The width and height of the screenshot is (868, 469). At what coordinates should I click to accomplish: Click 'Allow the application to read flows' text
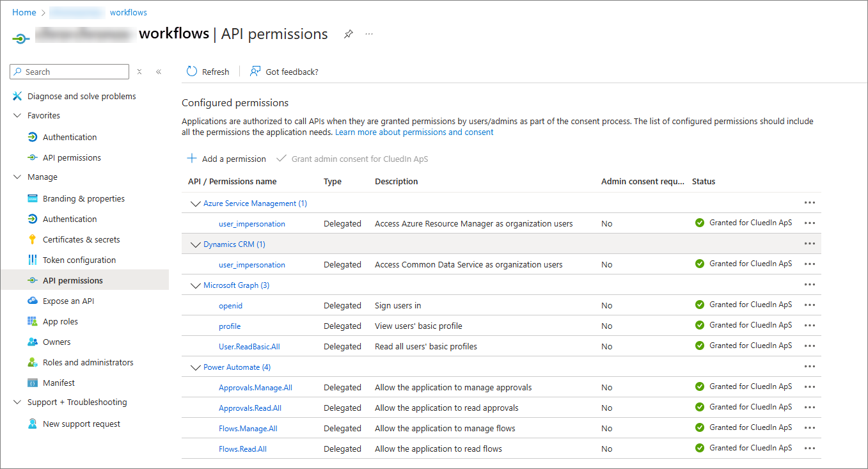[438, 449]
